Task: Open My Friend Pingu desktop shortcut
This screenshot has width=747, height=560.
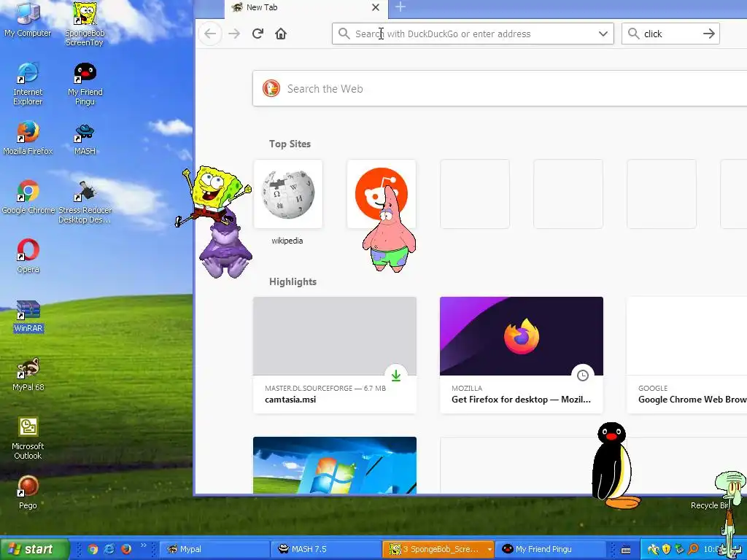Action: 85,84
